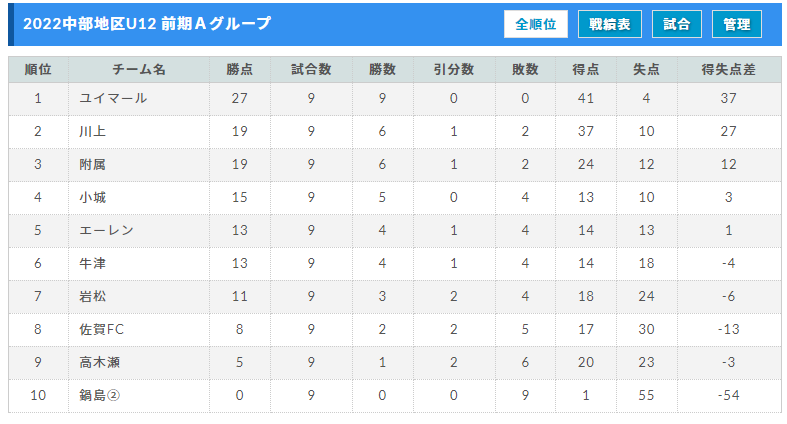The image size is (787, 424).
Task: Click team name 附属
Action: (x=93, y=164)
